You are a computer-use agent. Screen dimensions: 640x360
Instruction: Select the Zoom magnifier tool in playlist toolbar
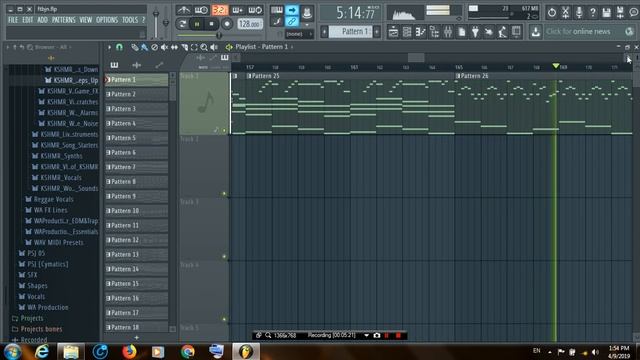point(204,47)
